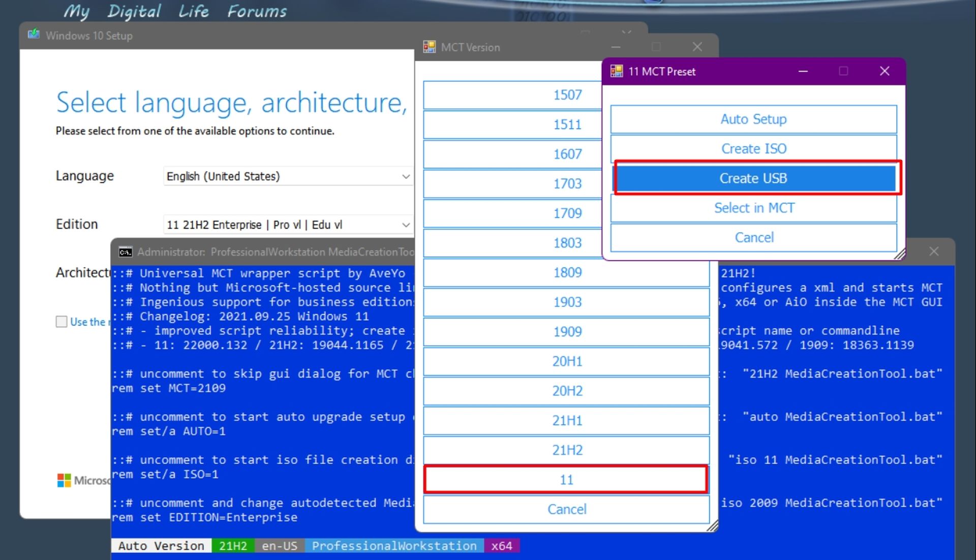
Task: Click the MCT Version window icon
Action: coord(430,46)
